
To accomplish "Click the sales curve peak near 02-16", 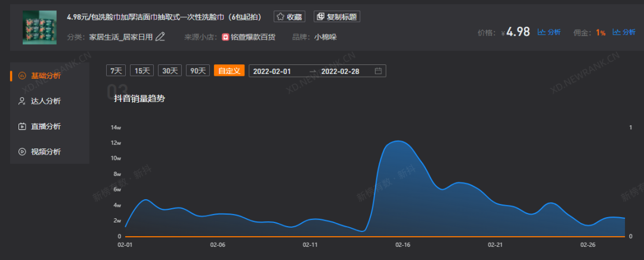I will 398,141.
